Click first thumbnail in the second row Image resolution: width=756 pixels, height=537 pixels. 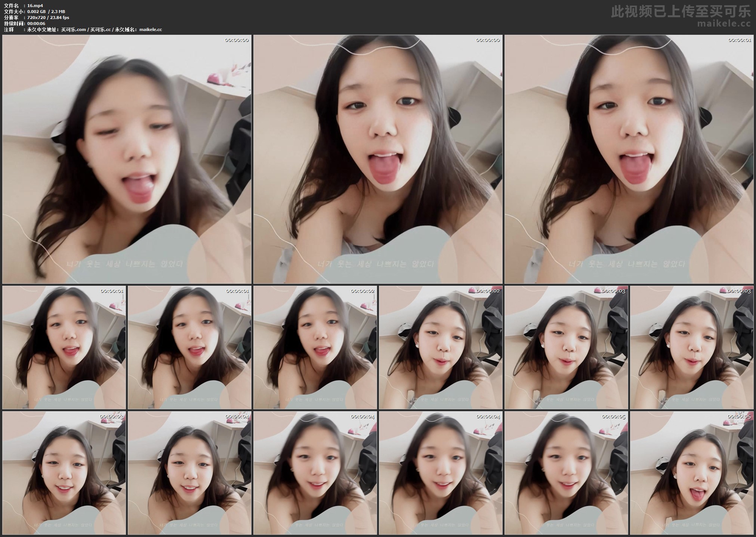[x=64, y=348]
